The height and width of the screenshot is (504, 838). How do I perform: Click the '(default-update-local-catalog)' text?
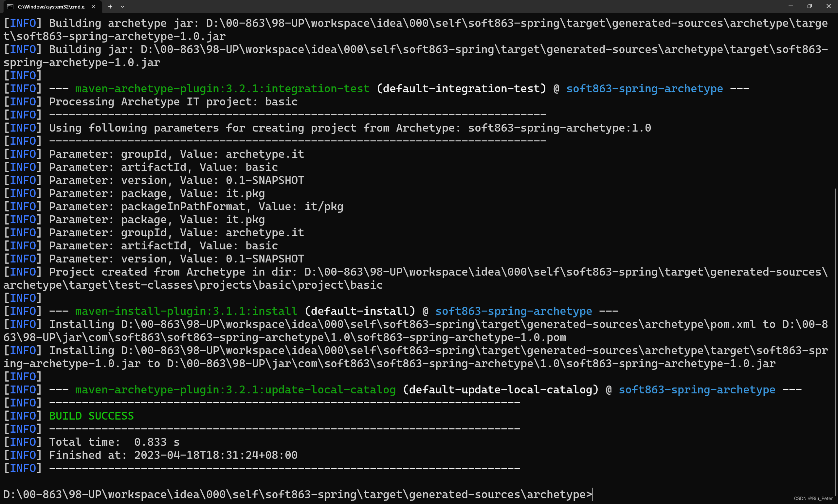pos(501,389)
